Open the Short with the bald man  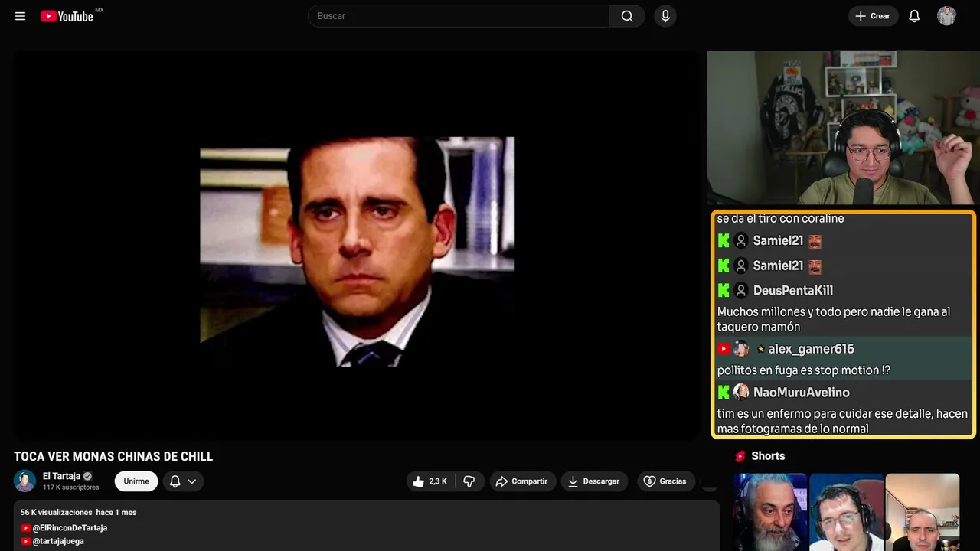click(x=922, y=512)
